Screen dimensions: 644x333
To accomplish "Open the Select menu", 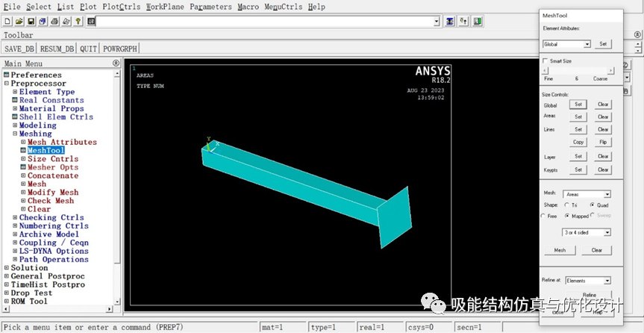I will tap(39, 7).
